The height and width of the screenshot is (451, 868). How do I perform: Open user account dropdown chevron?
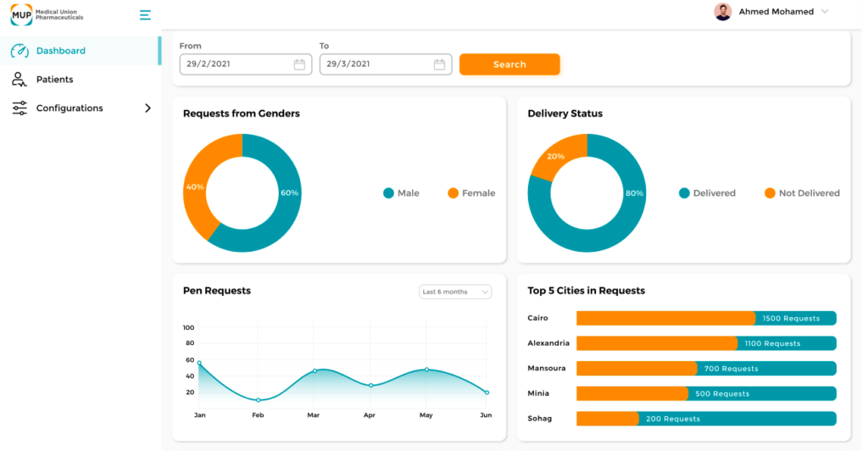pyautogui.click(x=825, y=12)
